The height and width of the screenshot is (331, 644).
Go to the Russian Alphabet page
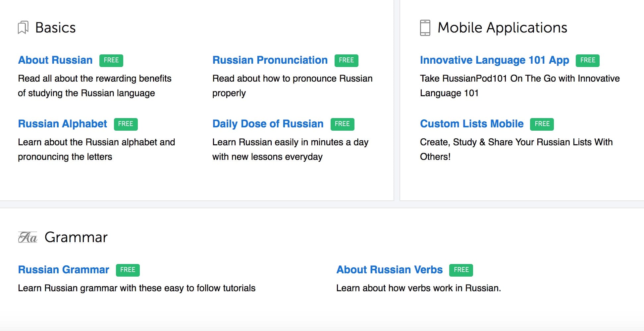coord(63,124)
